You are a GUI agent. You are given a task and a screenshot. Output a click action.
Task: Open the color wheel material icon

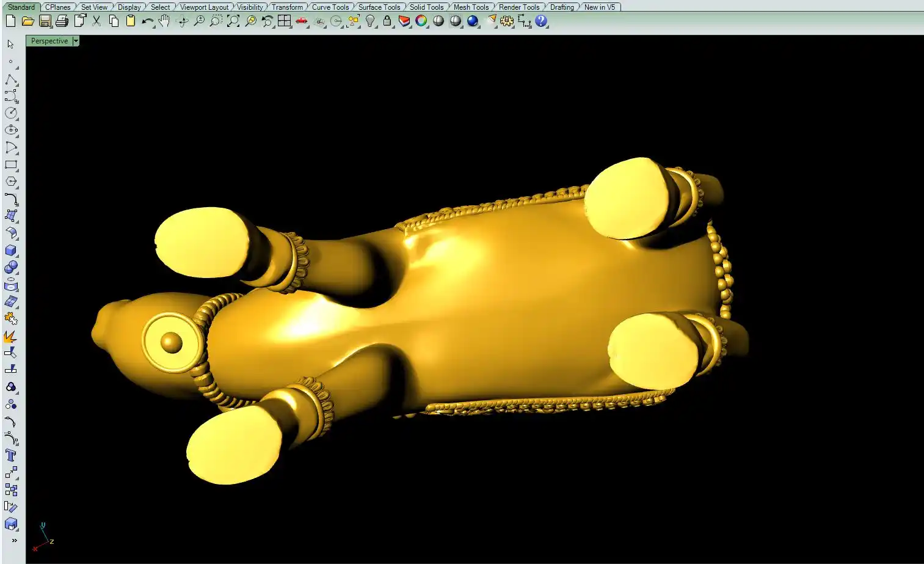click(421, 21)
